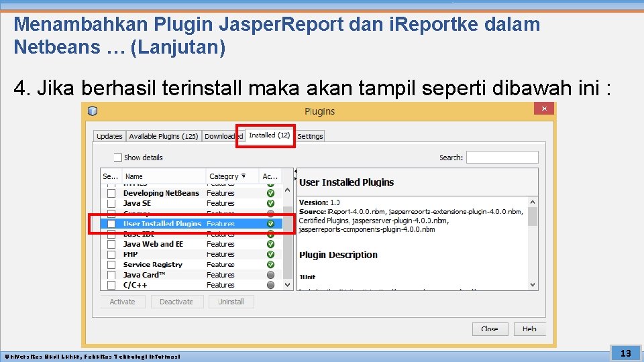The width and height of the screenshot is (644, 362).
Task: Tick the checkbox for PHP
Action: click(x=111, y=255)
